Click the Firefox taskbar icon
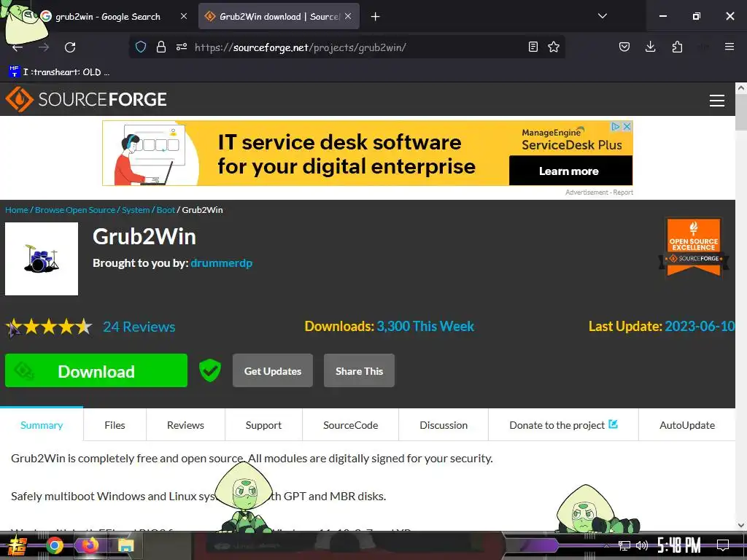Image resolution: width=747 pixels, height=560 pixels. click(90, 545)
